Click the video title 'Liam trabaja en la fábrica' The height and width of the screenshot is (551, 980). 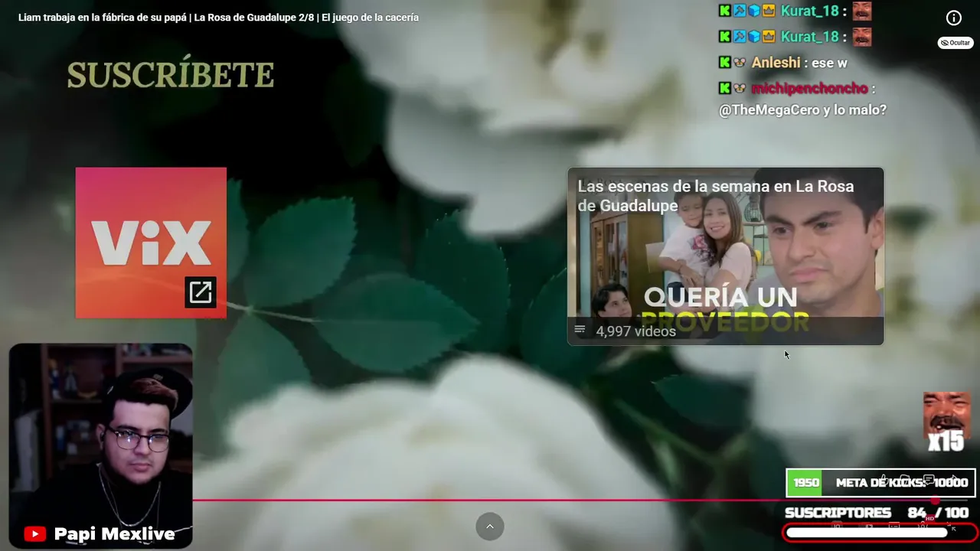click(218, 18)
